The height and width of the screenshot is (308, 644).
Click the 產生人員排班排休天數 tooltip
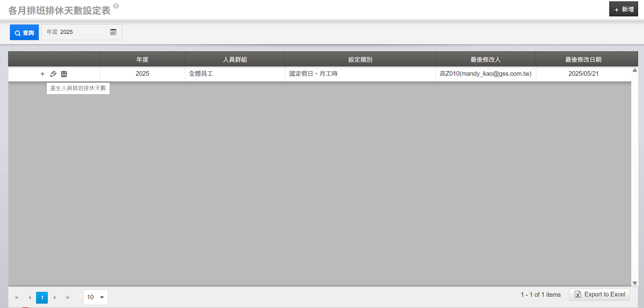(x=78, y=88)
